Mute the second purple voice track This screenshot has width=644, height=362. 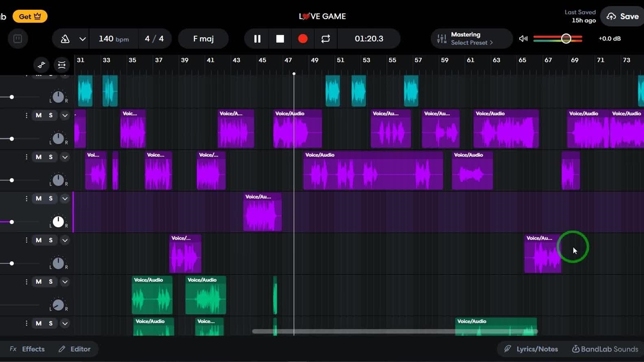[x=39, y=157]
